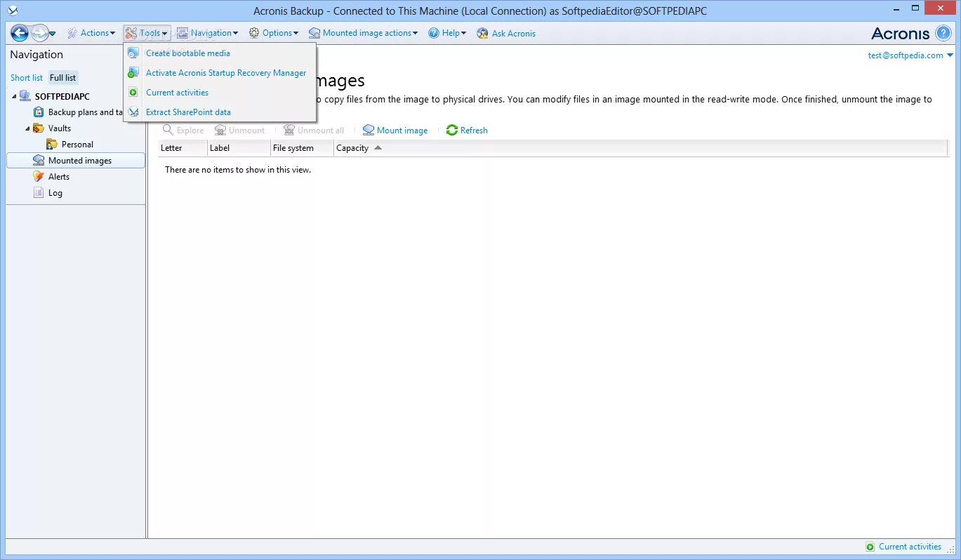Click the Startup Recovery Manager icon
Image resolution: width=961 pixels, height=560 pixels.
(x=133, y=73)
